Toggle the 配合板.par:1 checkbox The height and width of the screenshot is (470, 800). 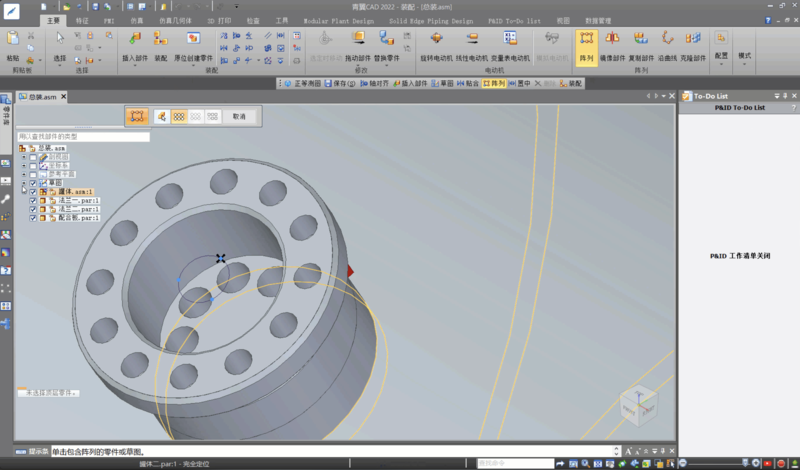33,219
